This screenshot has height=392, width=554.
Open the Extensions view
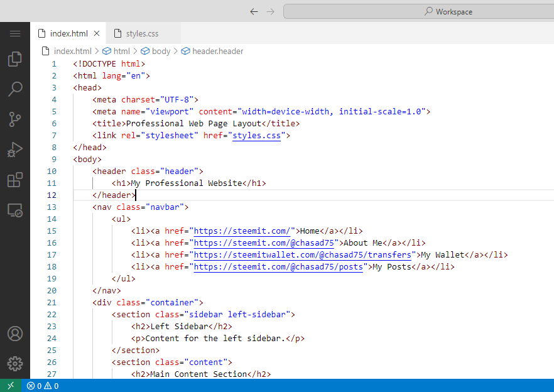pyautogui.click(x=15, y=180)
